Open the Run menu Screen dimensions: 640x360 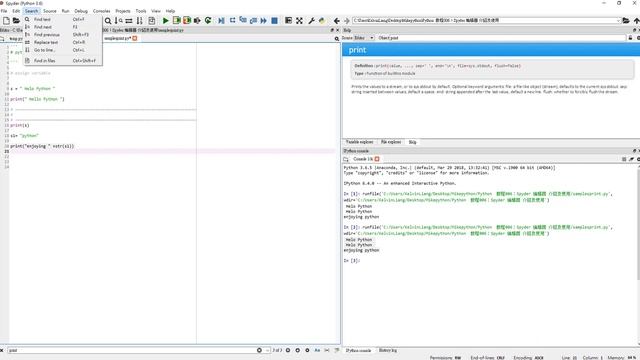tap(65, 11)
